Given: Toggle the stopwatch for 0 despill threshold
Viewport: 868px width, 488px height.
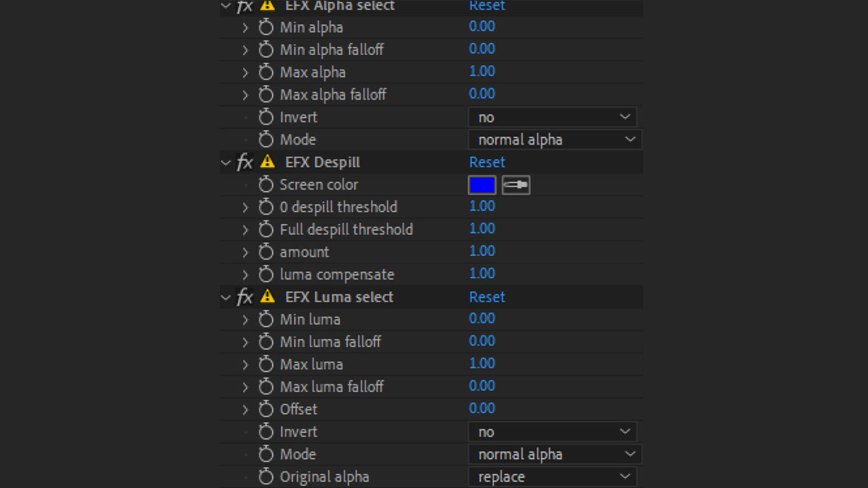Looking at the screenshot, I should tap(265, 207).
